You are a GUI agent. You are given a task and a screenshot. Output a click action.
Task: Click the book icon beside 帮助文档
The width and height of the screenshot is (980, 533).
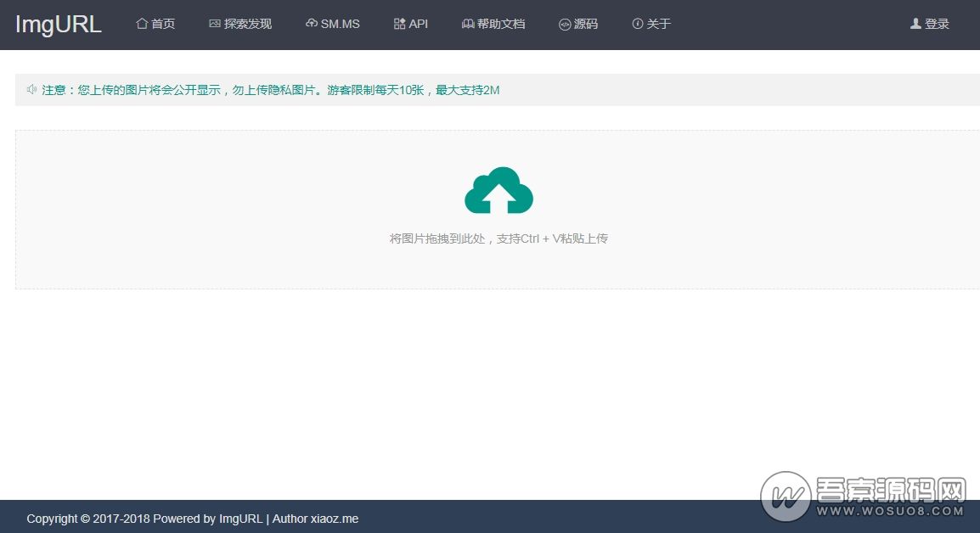click(x=466, y=25)
